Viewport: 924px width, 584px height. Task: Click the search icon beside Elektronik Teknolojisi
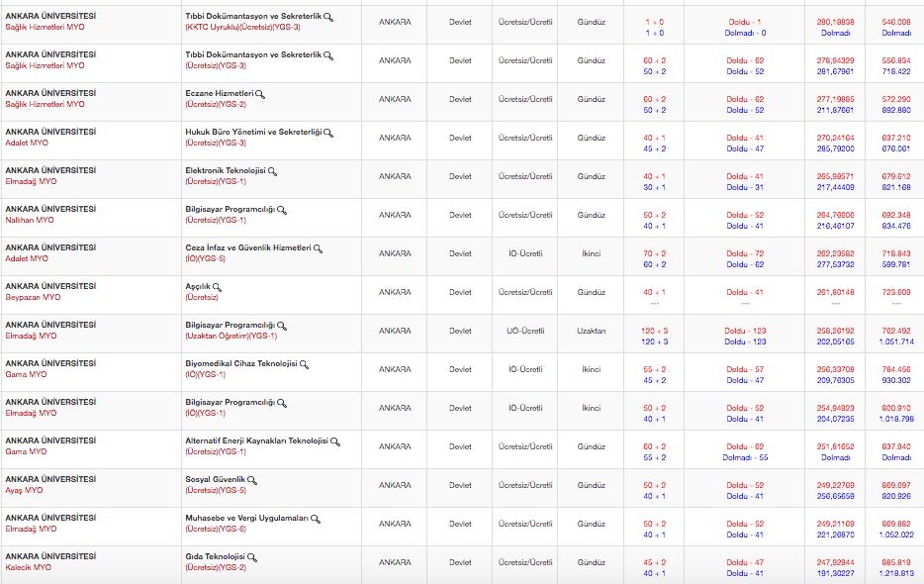[x=272, y=171]
